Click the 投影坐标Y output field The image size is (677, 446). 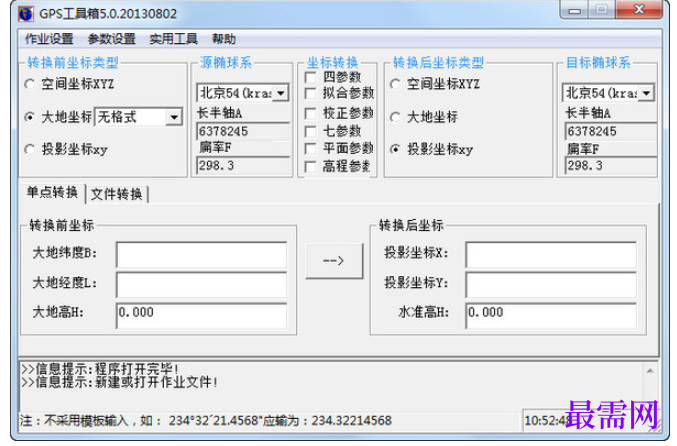click(x=551, y=285)
